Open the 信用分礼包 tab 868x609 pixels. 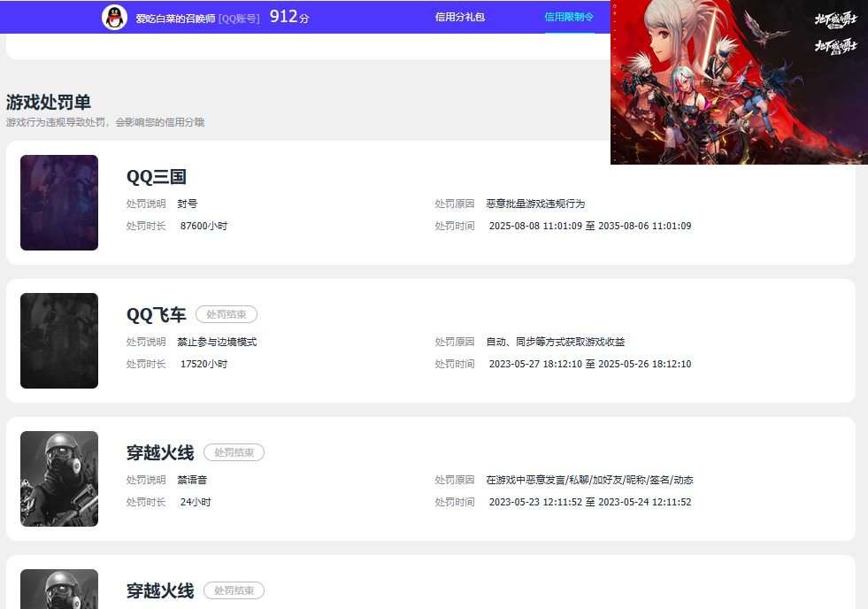point(459,17)
